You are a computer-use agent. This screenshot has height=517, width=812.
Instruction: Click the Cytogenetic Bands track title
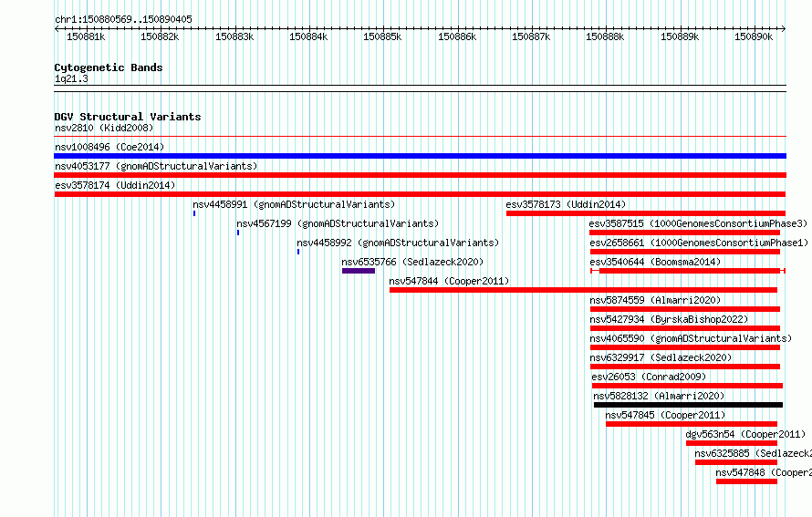pyautogui.click(x=109, y=67)
